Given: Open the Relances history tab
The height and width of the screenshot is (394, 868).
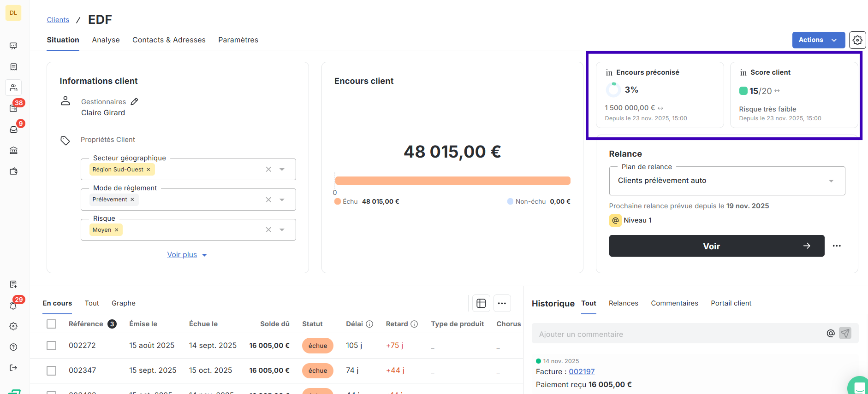Looking at the screenshot, I should pos(623,303).
